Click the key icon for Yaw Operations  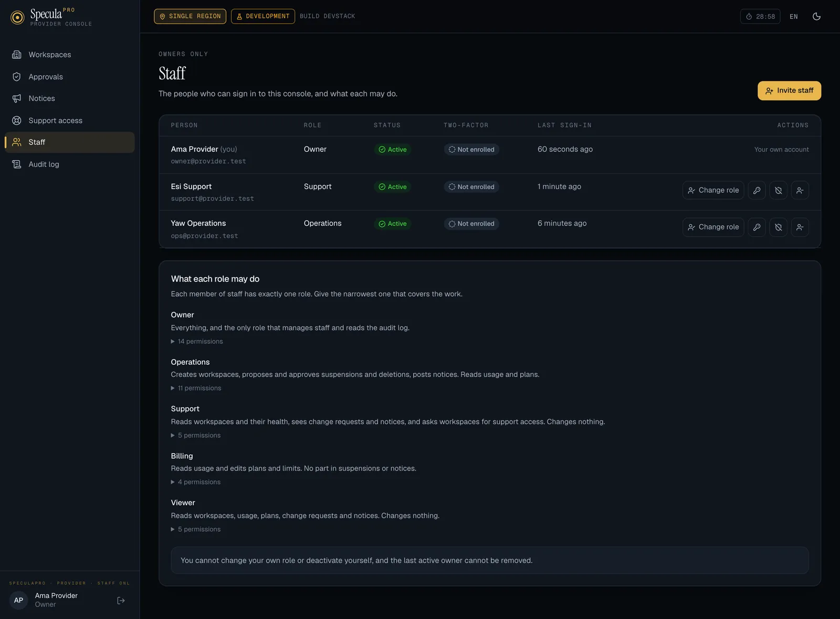(x=757, y=227)
